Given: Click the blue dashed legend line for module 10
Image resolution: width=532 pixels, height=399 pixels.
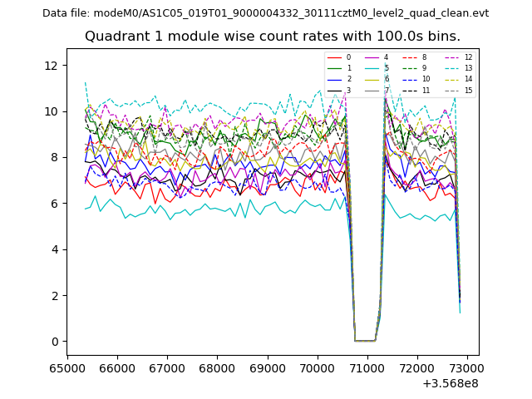Looking at the screenshot, I should click(410, 80).
